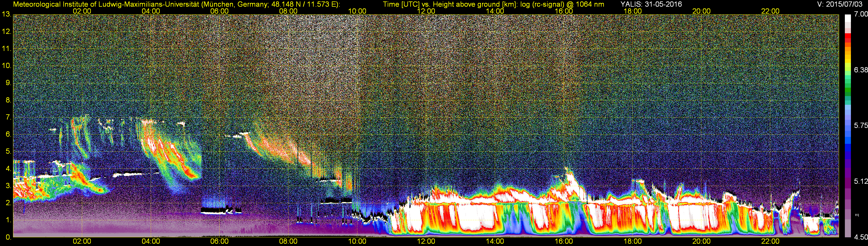Viewport: 868px width, 246px height.
Task: Click the 12:00 label on the top time axis
Action: point(426,11)
